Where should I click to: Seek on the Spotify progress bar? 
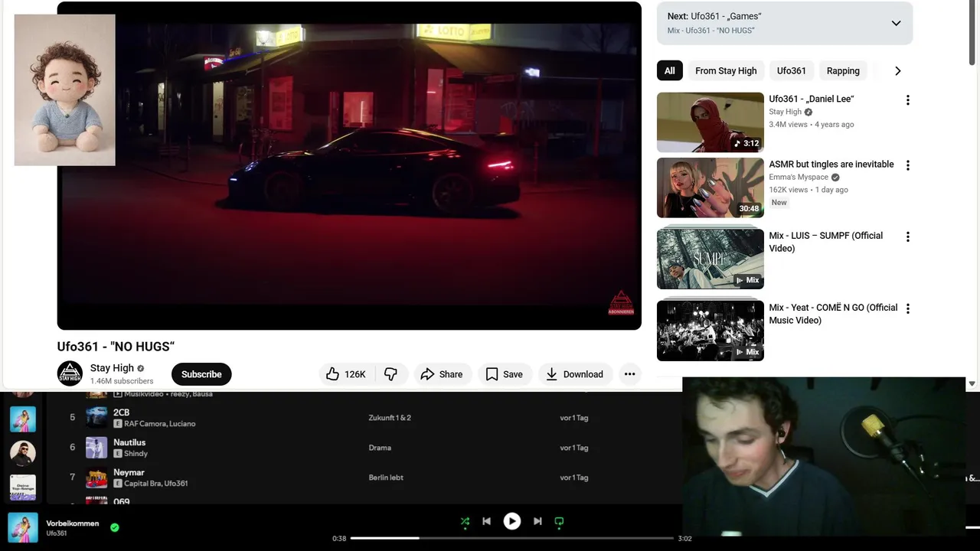[x=512, y=538]
